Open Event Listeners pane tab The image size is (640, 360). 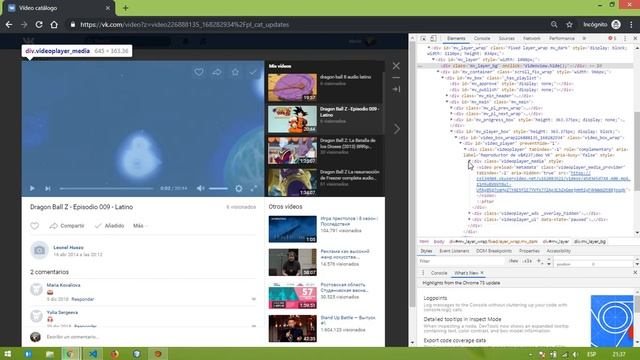[x=454, y=251]
